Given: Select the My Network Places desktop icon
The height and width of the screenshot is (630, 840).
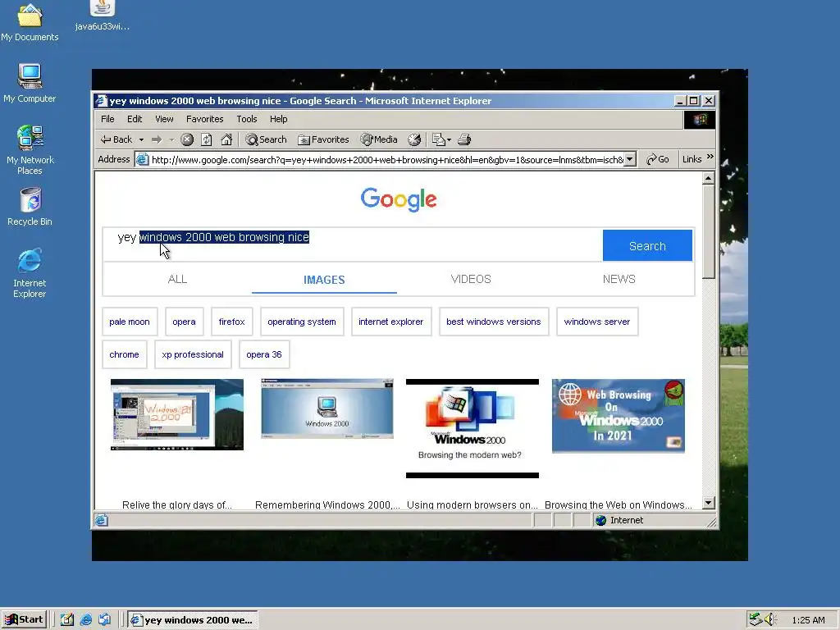Looking at the screenshot, I should point(30,151).
